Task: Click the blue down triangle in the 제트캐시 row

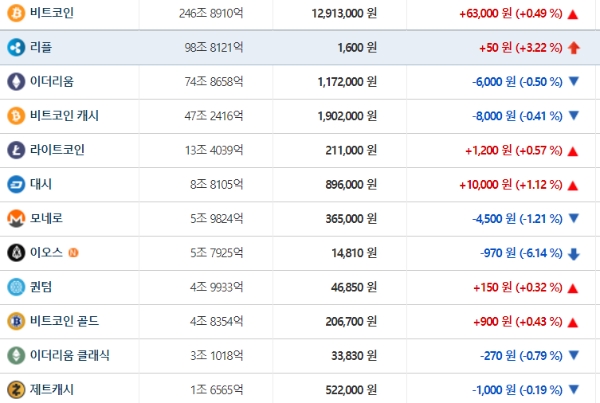Action: pyautogui.click(x=574, y=389)
